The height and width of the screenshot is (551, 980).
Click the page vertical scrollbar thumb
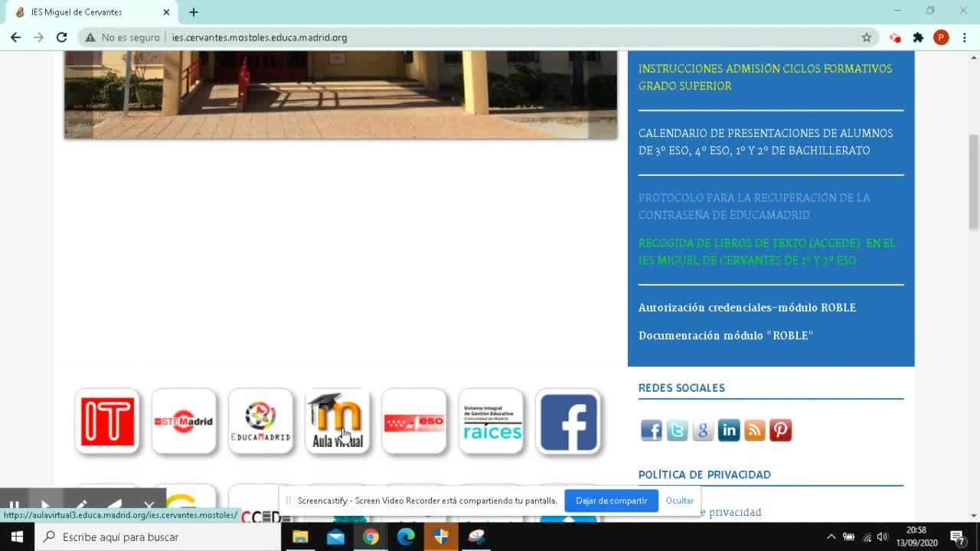[973, 181]
